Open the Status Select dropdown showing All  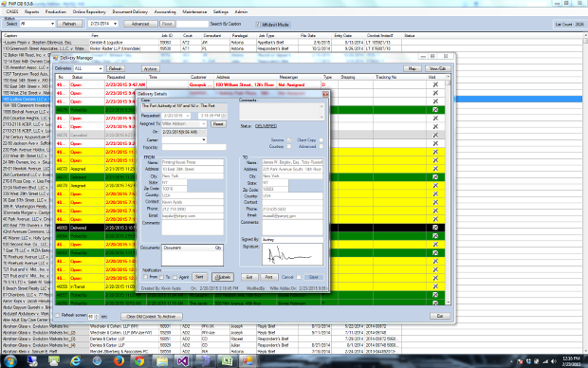52,24
